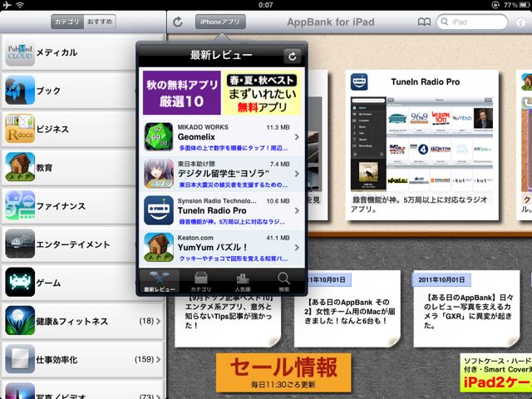This screenshot has width=532, height=399.
Task: Expand 健康&フィットネス (18) chevron
Action: point(159,321)
